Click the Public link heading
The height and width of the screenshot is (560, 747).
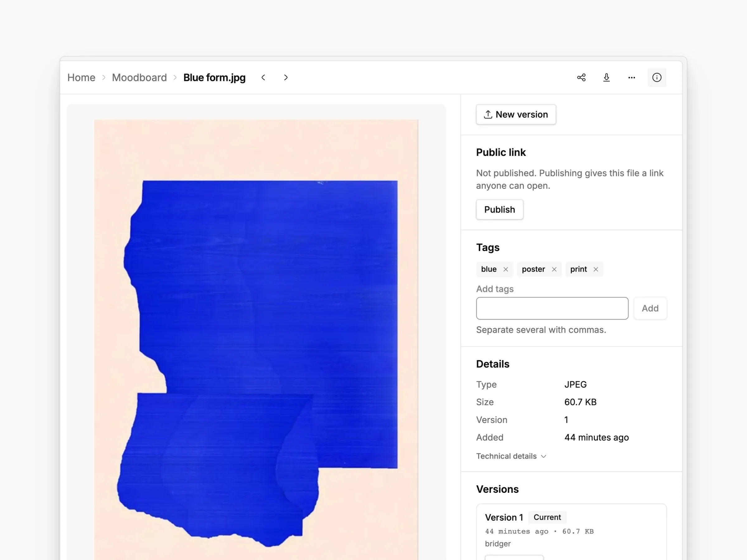click(x=501, y=152)
